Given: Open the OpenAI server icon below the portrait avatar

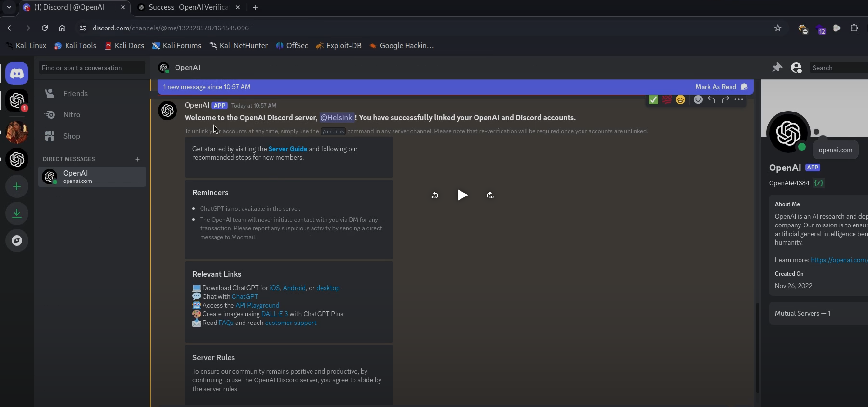Looking at the screenshot, I should pos(17,159).
